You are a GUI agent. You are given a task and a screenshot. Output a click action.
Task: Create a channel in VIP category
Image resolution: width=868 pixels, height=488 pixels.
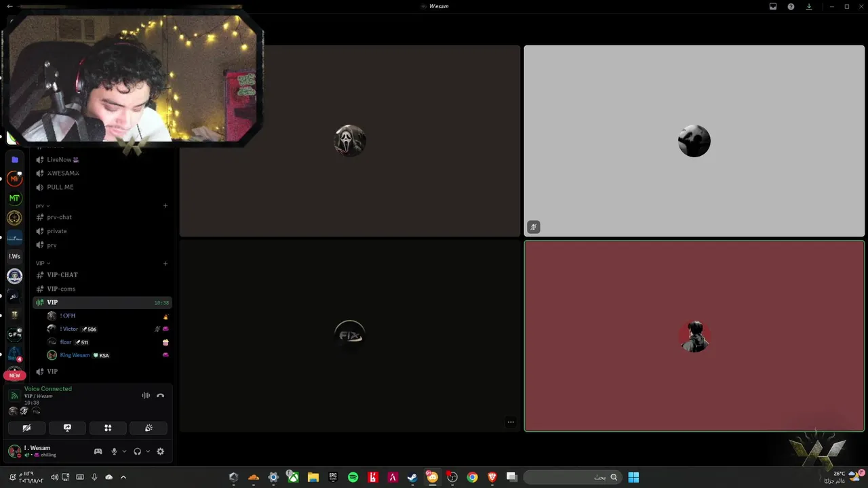pos(165,263)
